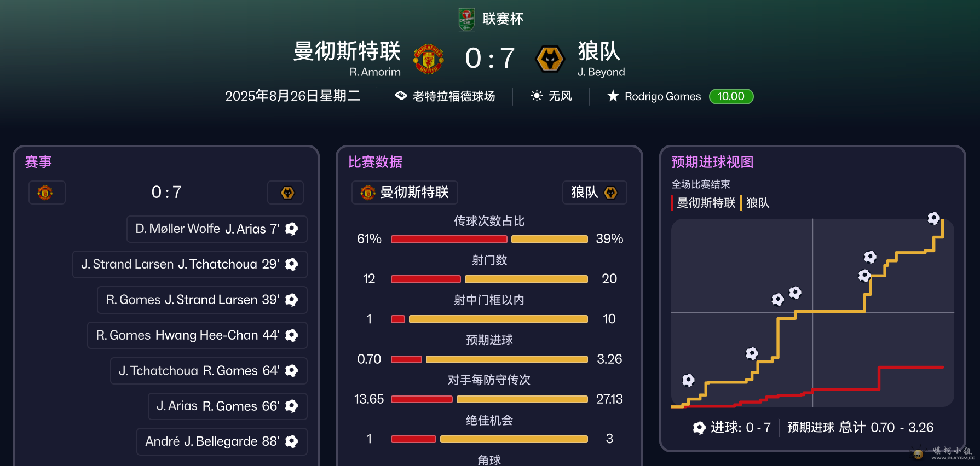
Task: Click the first goal marker on xG chart
Action: click(688, 380)
